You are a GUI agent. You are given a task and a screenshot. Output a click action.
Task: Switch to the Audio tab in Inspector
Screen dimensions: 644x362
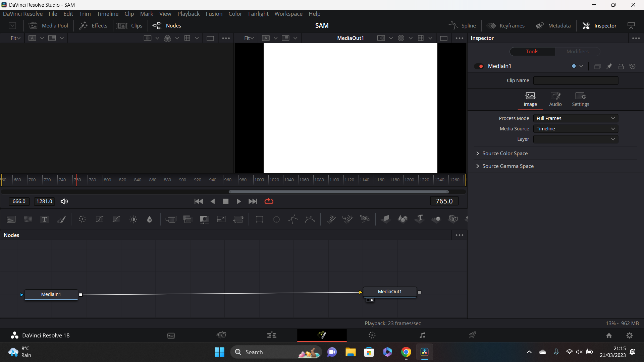(555, 99)
